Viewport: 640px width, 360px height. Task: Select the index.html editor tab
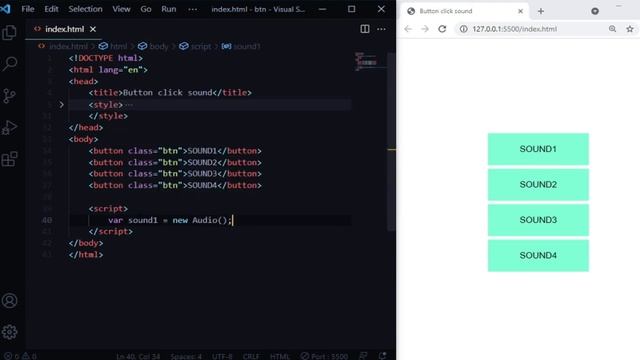pos(64,29)
